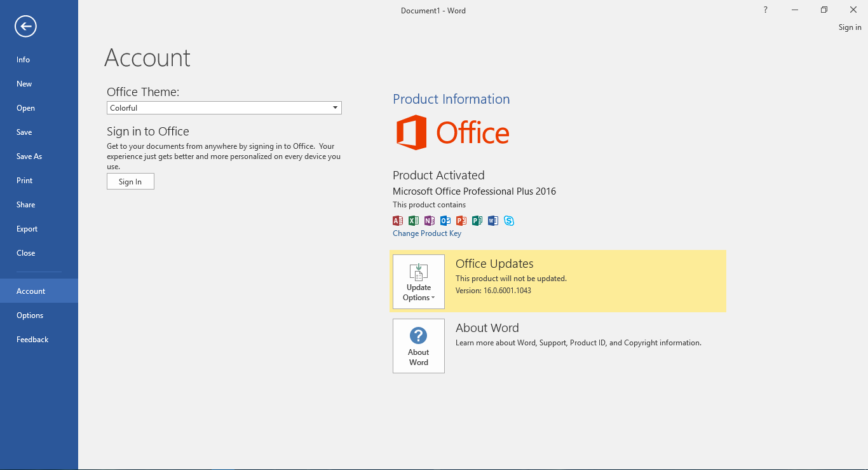This screenshot has width=868, height=470.
Task: Go to the New tab
Action: (39, 84)
